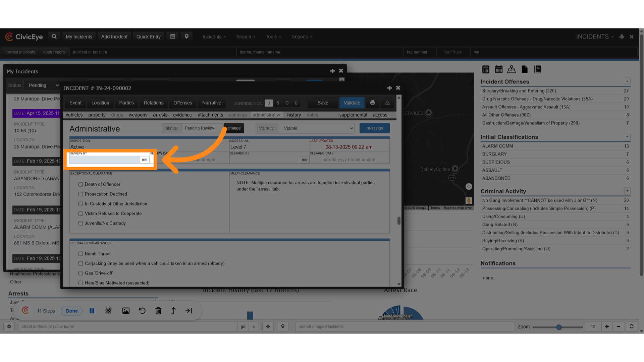Check the Juvenile/No Custody checkbox
Image resolution: width=644 pixels, height=362 pixels.
pyautogui.click(x=80, y=223)
